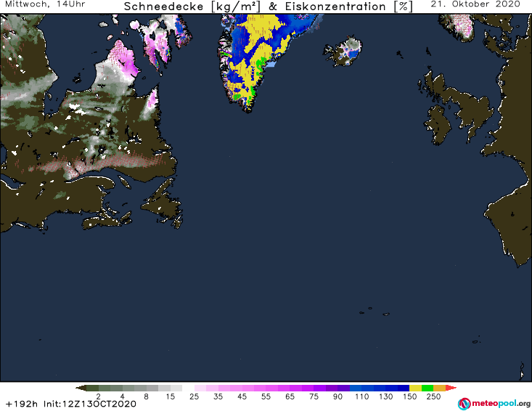Click legend value '150'
Viewport: 532px width, 411px height.
(x=409, y=396)
